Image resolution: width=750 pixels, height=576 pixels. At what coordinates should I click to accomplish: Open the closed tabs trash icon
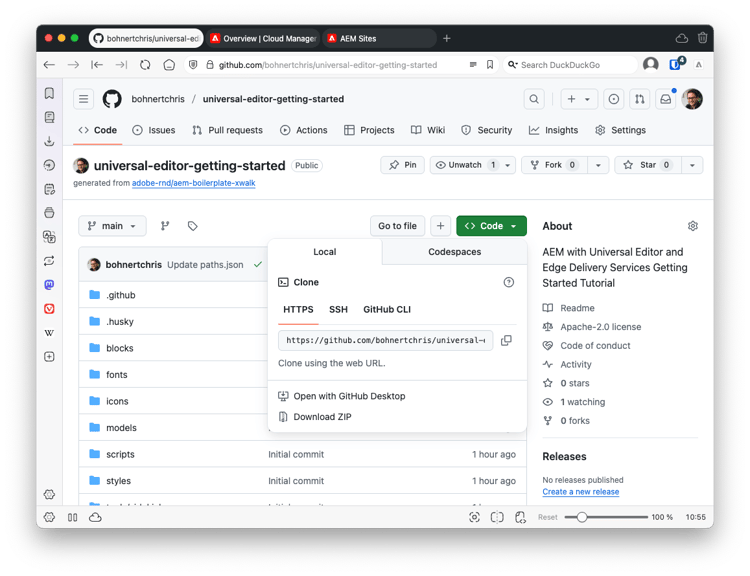tap(702, 38)
